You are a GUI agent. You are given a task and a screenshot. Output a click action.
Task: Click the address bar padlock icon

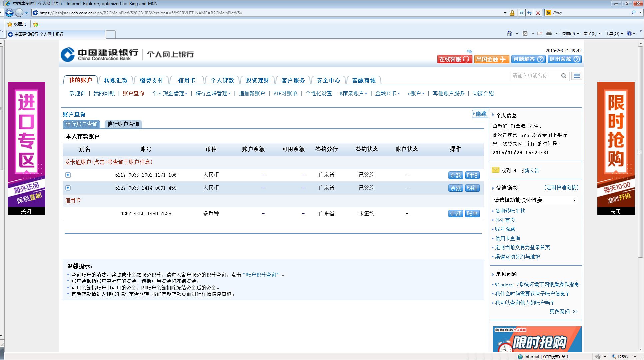coord(512,13)
